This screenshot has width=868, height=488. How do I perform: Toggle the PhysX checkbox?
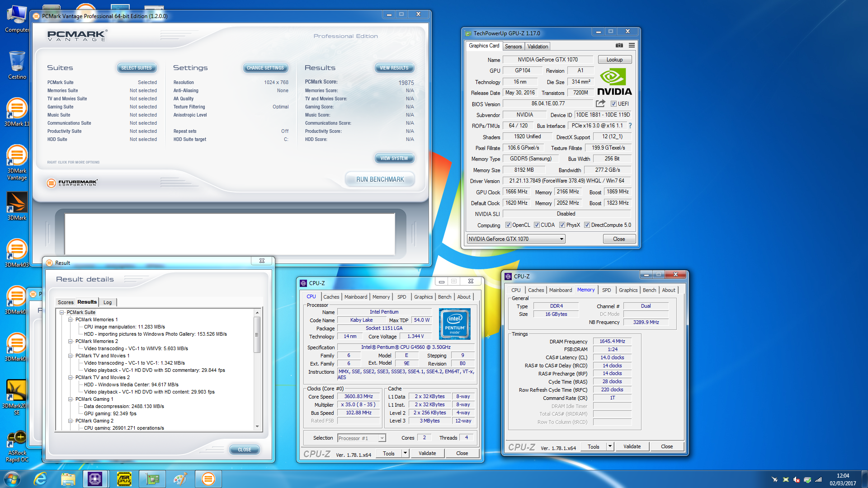562,225
